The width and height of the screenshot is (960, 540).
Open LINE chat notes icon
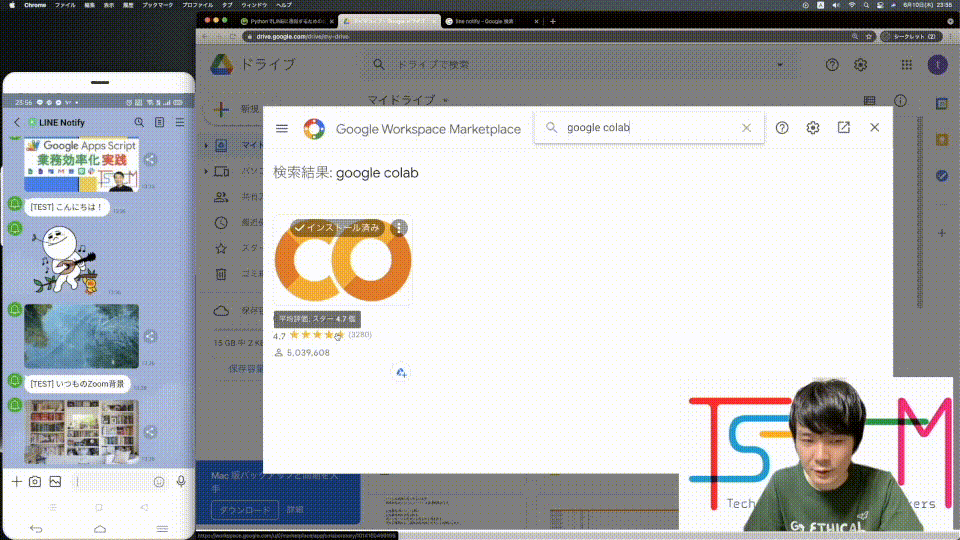tap(159, 122)
